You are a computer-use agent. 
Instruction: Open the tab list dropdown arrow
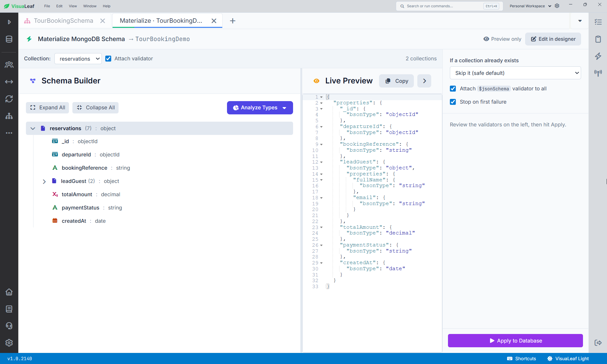(580, 21)
